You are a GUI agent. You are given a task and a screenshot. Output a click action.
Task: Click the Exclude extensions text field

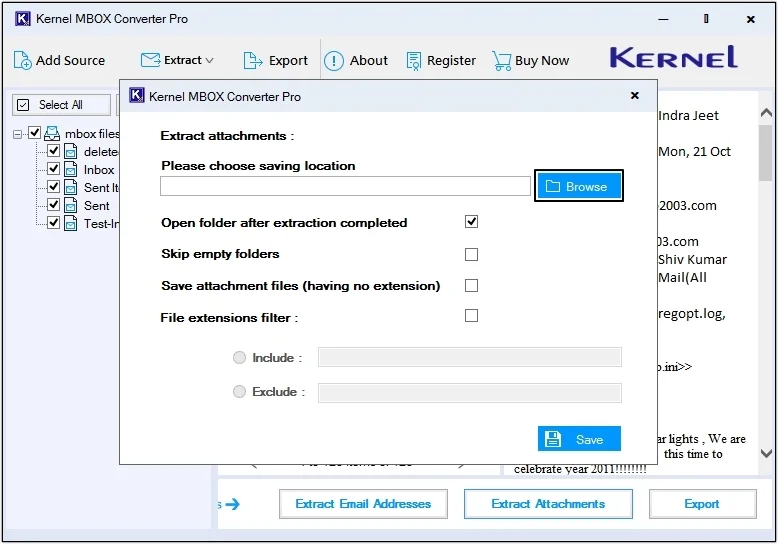(469, 392)
